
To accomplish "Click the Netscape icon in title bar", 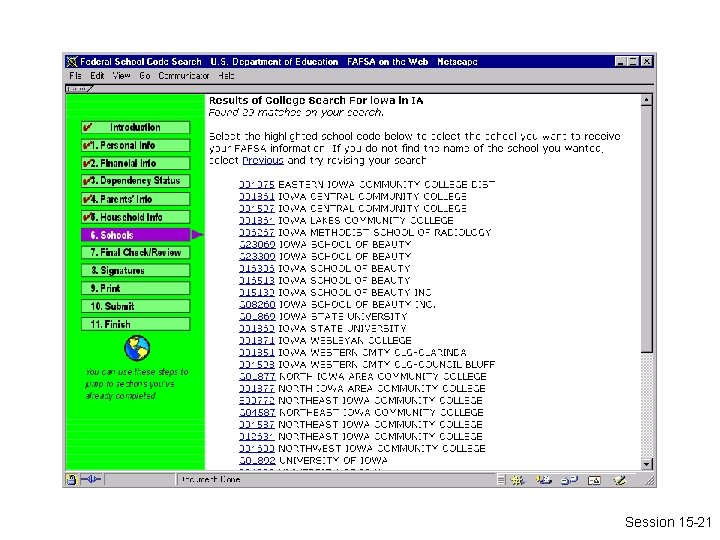I will 72,62.
